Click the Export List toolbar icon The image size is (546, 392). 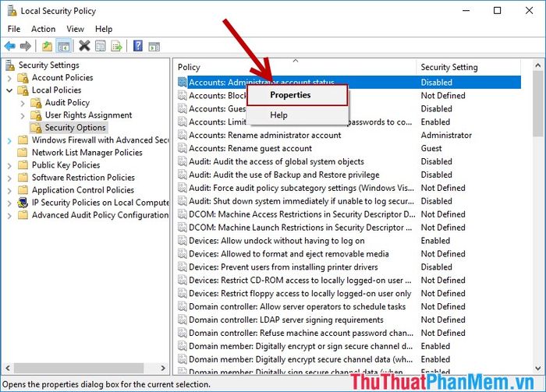pos(116,46)
